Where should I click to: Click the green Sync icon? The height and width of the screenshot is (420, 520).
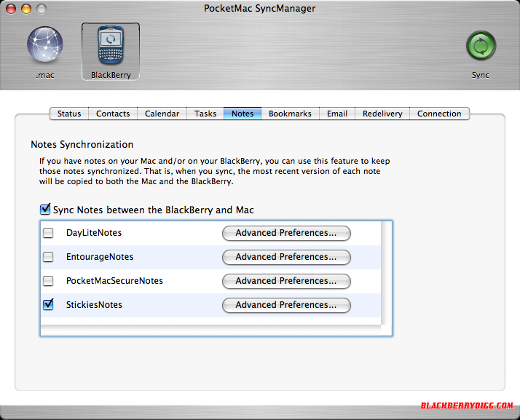pos(481,46)
